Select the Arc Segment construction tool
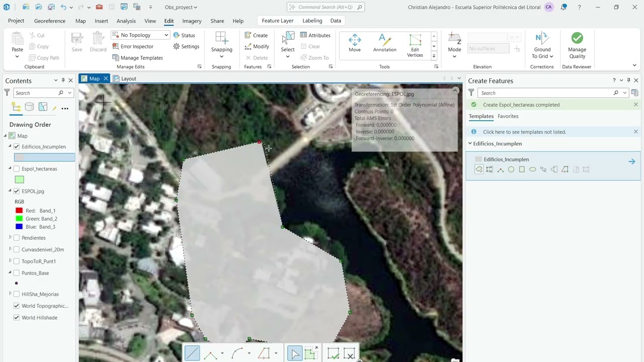Viewport: 644px width, 362px height. tap(237, 354)
